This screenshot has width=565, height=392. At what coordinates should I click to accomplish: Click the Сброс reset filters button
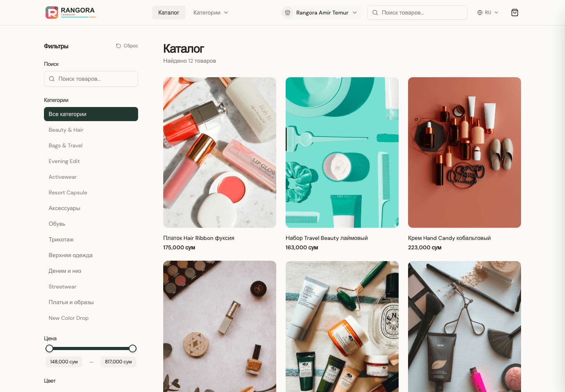pyautogui.click(x=127, y=46)
